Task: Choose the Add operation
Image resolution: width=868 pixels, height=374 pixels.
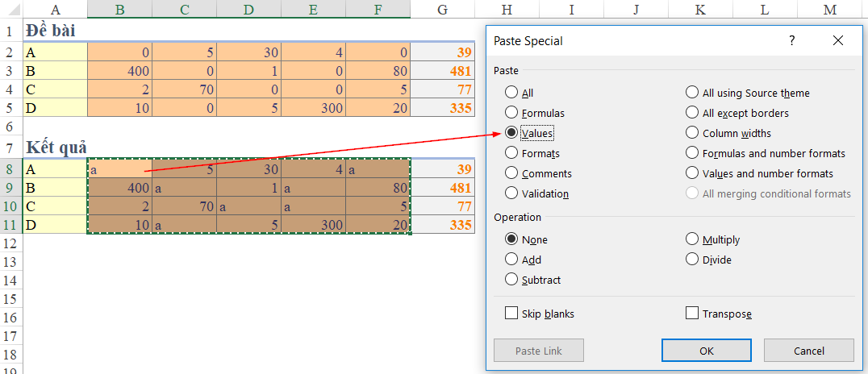Action: (x=523, y=260)
